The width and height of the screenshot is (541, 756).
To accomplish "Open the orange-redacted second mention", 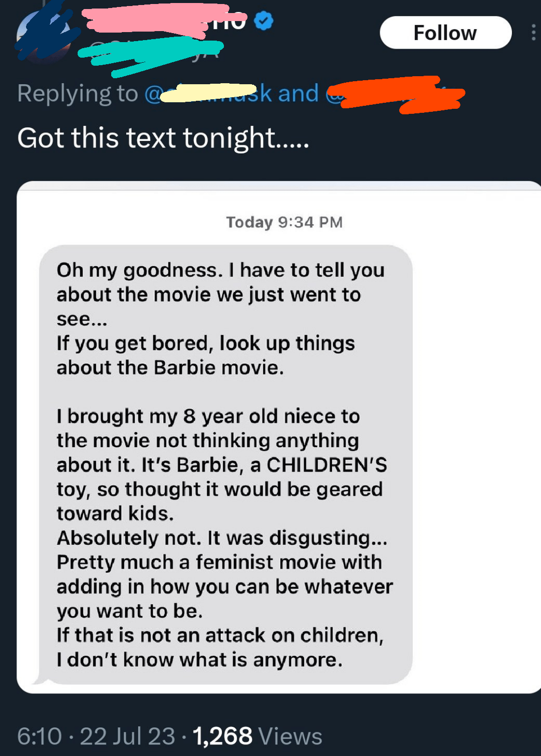I will pyautogui.click(x=395, y=94).
